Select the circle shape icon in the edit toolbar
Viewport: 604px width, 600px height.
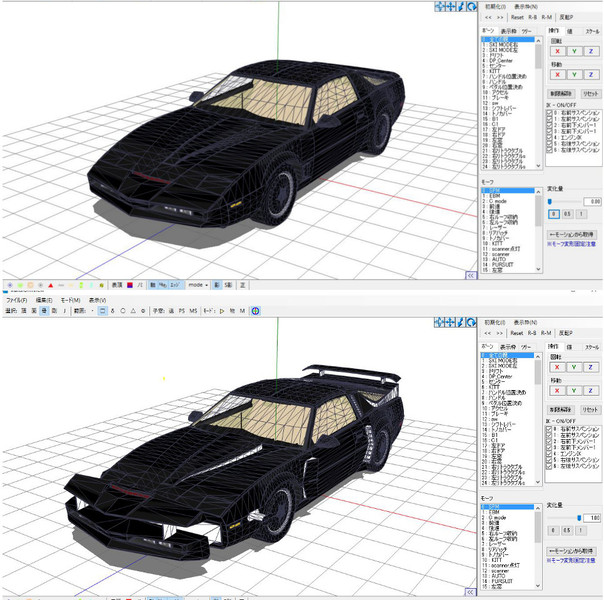[x=124, y=311]
